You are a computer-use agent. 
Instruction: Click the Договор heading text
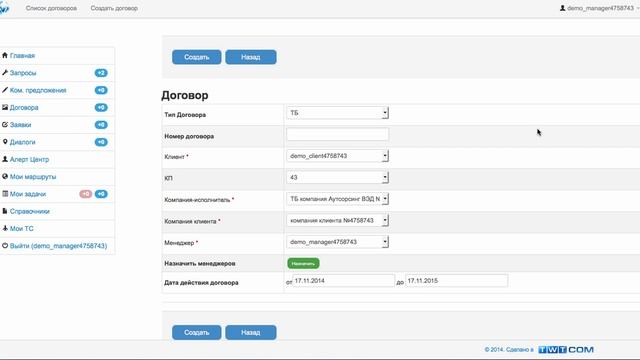click(x=185, y=95)
